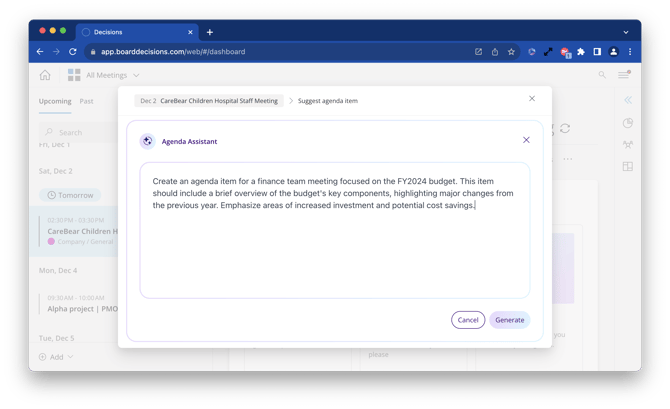Reload the page in the browser
The width and height of the screenshot is (670, 409).
click(x=73, y=52)
